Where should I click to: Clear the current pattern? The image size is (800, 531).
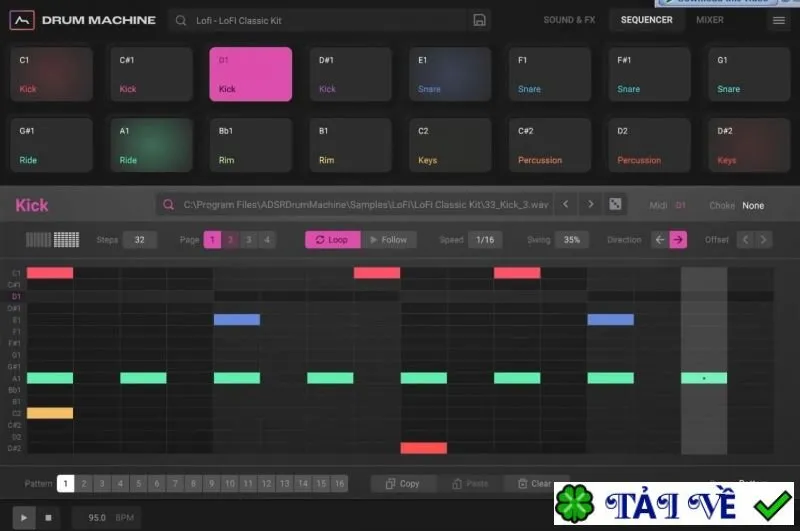click(x=533, y=484)
